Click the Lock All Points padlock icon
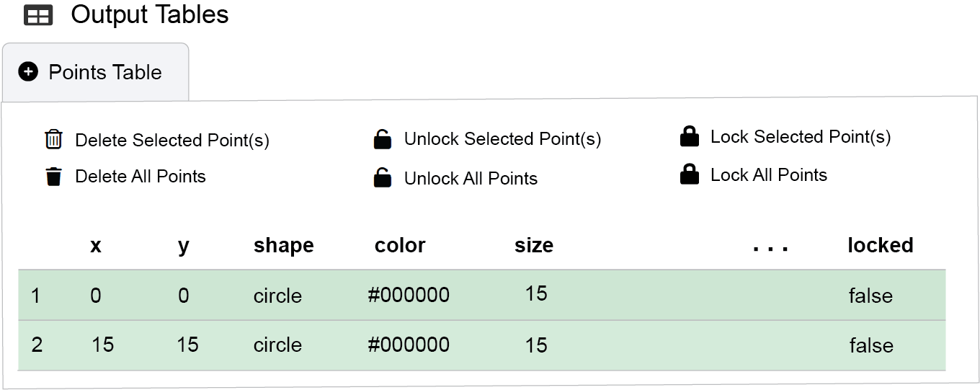 pos(690,174)
